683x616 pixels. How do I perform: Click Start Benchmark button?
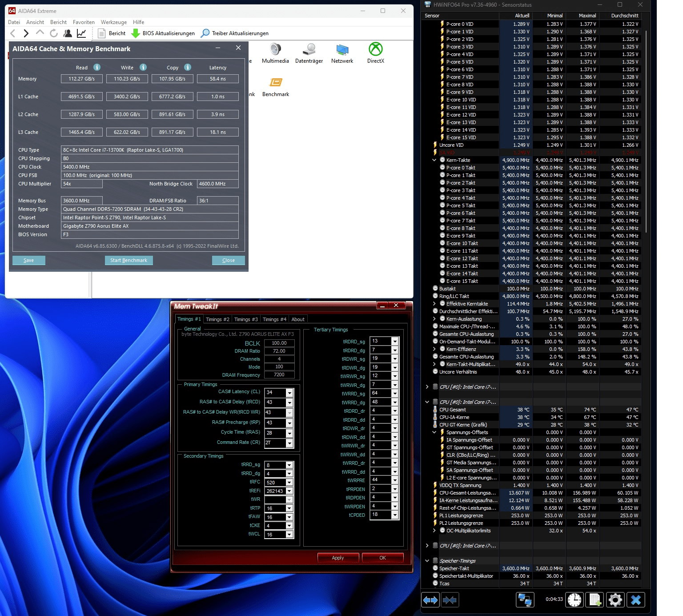(x=129, y=260)
